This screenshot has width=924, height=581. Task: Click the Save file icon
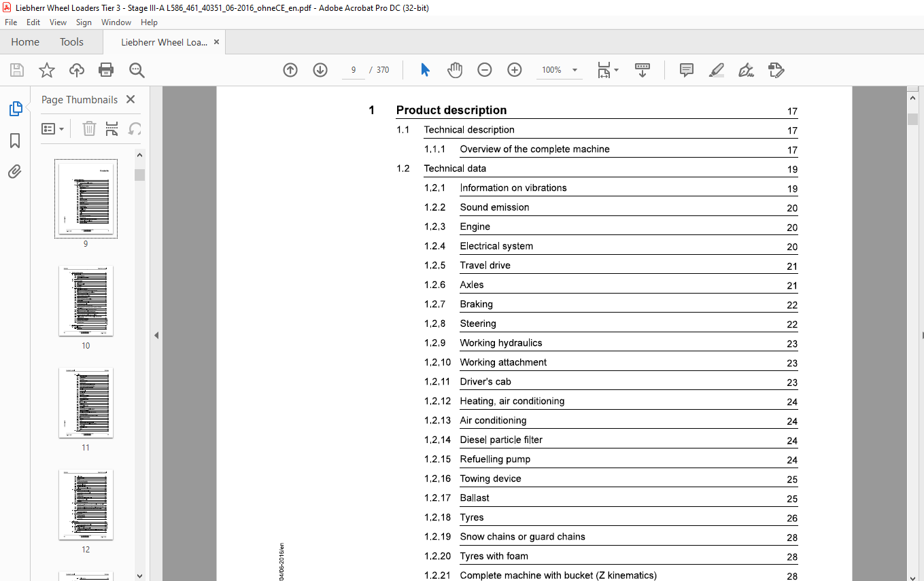[17, 70]
